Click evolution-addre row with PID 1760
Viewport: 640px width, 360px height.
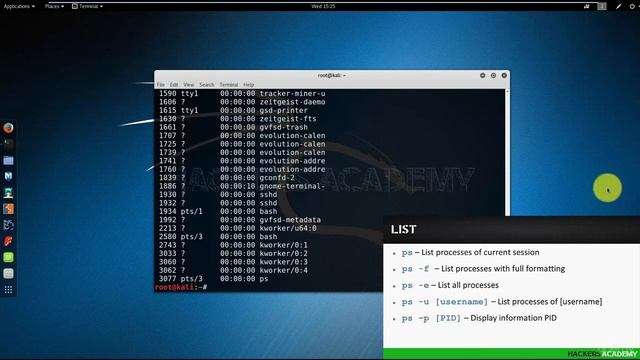click(x=242, y=169)
